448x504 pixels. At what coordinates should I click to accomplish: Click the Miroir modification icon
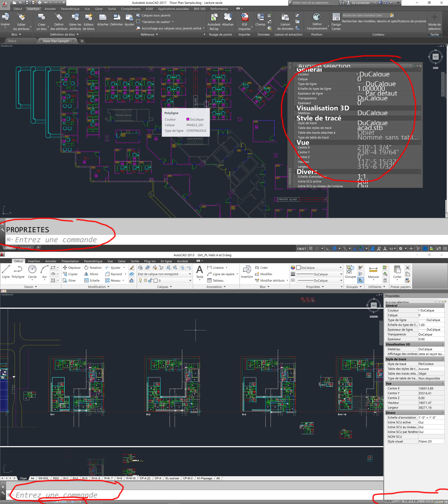(86, 274)
